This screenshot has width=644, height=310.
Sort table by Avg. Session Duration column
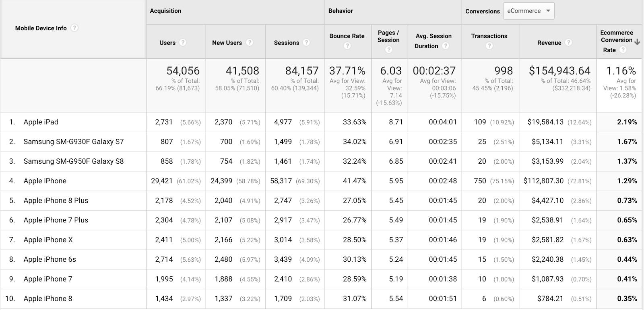tap(433, 41)
